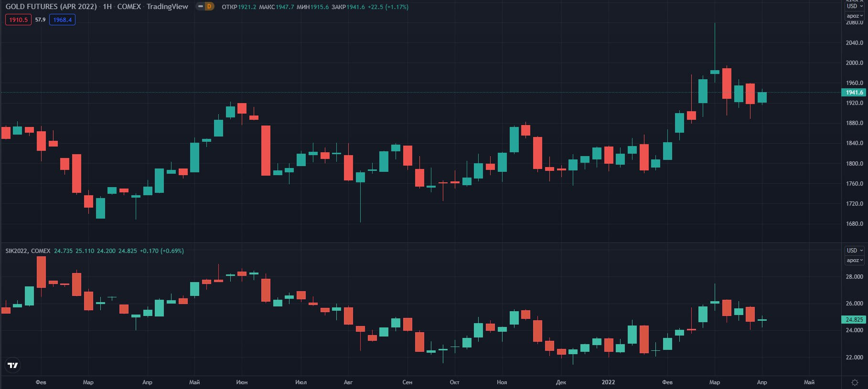
Task: Click the 2022 year label on time axis
Action: pyautogui.click(x=608, y=382)
